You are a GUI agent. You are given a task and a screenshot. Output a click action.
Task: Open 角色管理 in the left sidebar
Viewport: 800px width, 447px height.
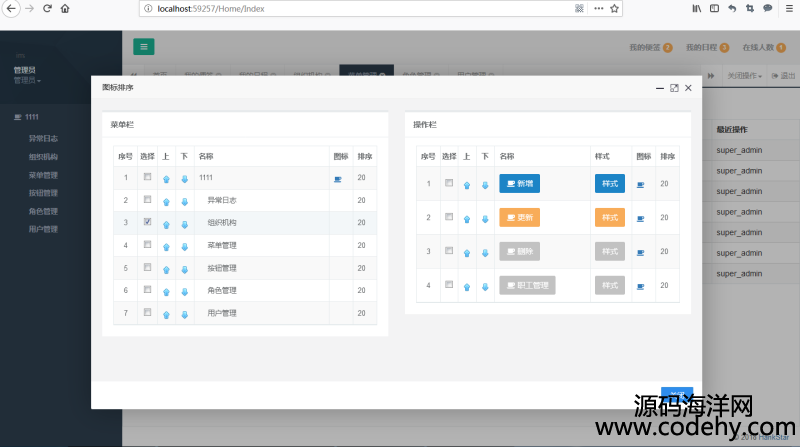coord(43,211)
